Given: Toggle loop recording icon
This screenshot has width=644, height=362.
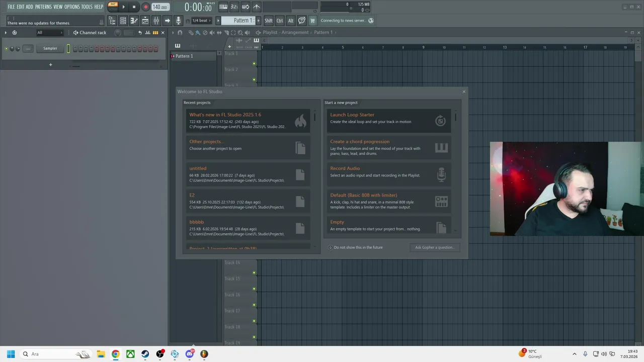Looking at the screenshot, I should [246, 7].
